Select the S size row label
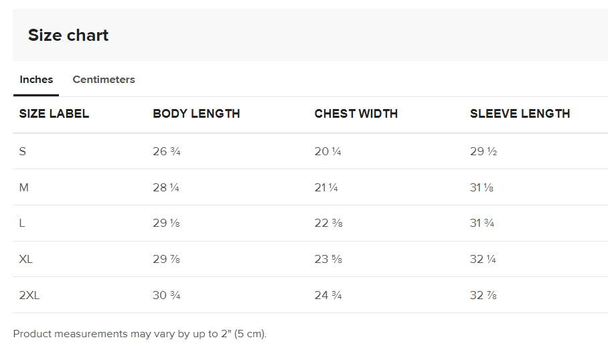This screenshot has width=608, height=364. tap(23, 151)
